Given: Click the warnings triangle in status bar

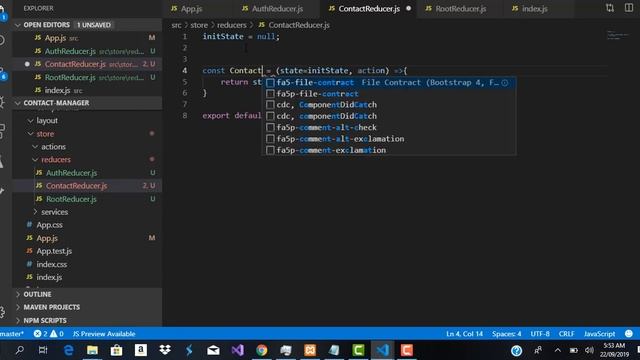Looking at the screenshot, I should point(53,333).
